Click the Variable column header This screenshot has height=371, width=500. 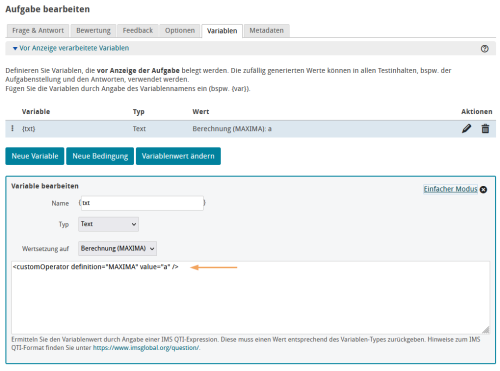pyautogui.click(x=36, y=112)
